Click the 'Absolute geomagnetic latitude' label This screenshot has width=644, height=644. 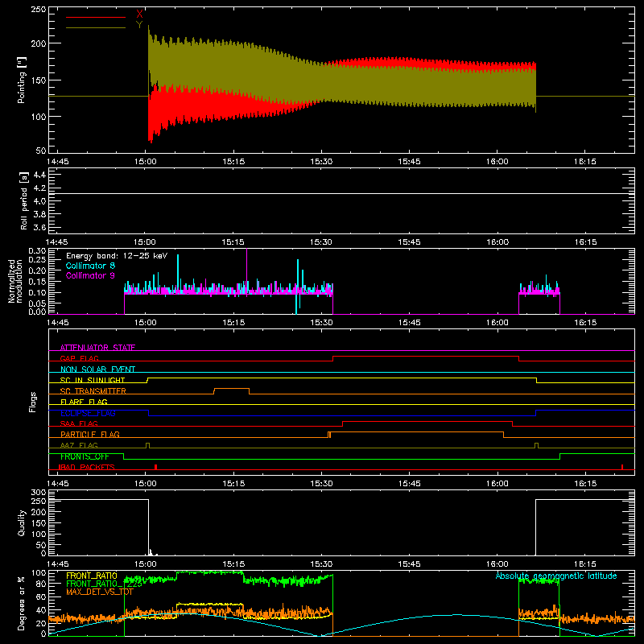point(556,576)
